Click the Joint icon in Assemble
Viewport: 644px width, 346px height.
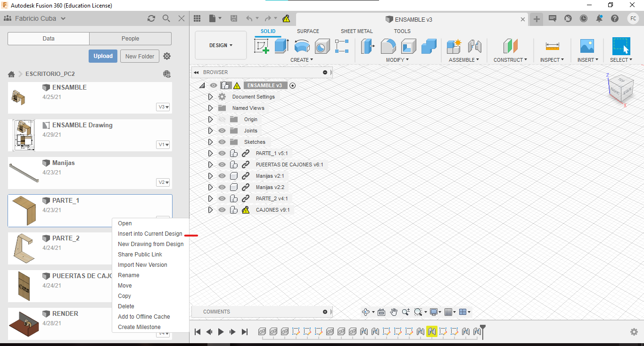point(474,46)
